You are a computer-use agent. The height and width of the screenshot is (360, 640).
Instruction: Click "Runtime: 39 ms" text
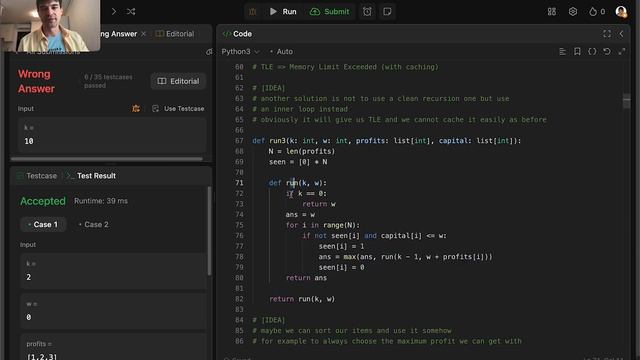[101, 201]
